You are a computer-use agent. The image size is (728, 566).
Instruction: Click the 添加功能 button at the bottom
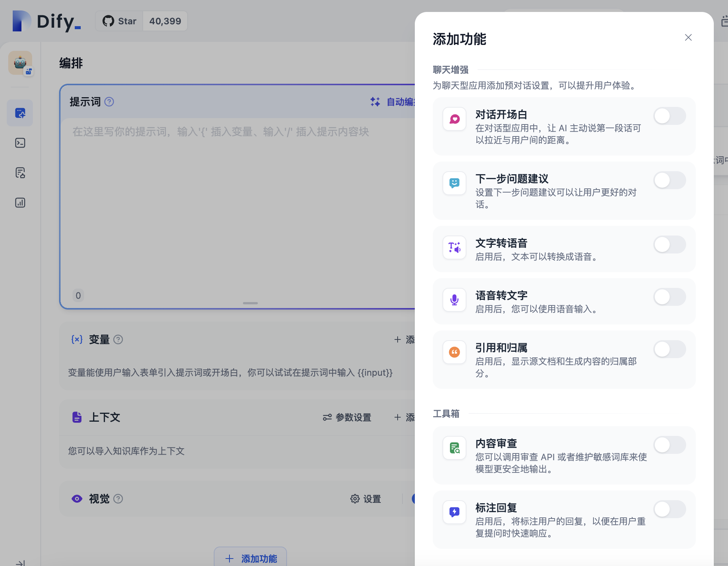[250, 559]
